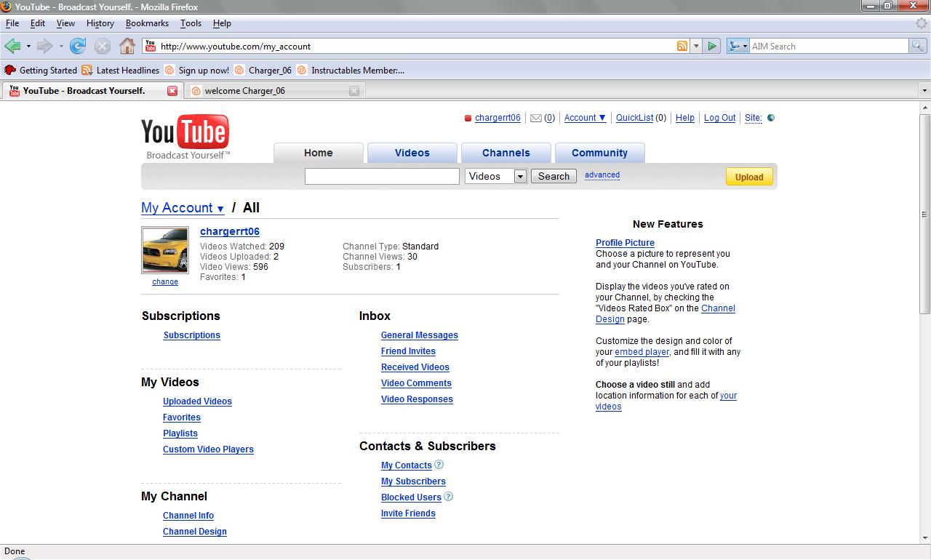Open the Getting Started bookmark
Screen dimensions: 931x560
(x=41, y=71)
